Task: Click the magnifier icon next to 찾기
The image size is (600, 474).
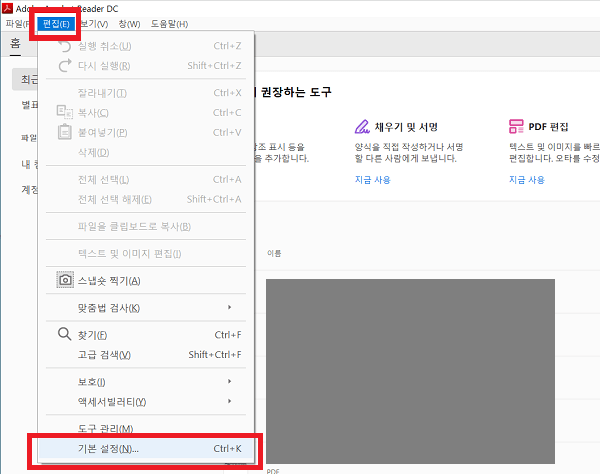Action: click(x=64, y=334)
